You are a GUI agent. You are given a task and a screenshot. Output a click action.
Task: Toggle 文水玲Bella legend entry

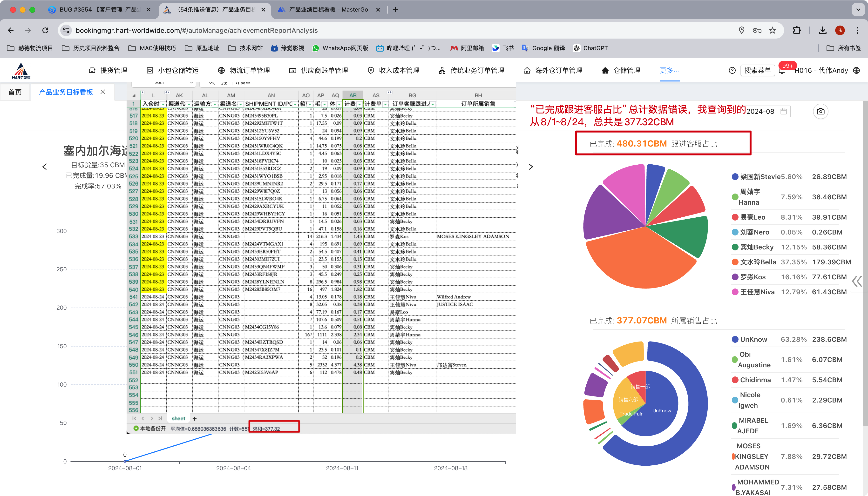pyautogui.click(x=758, y=262)
